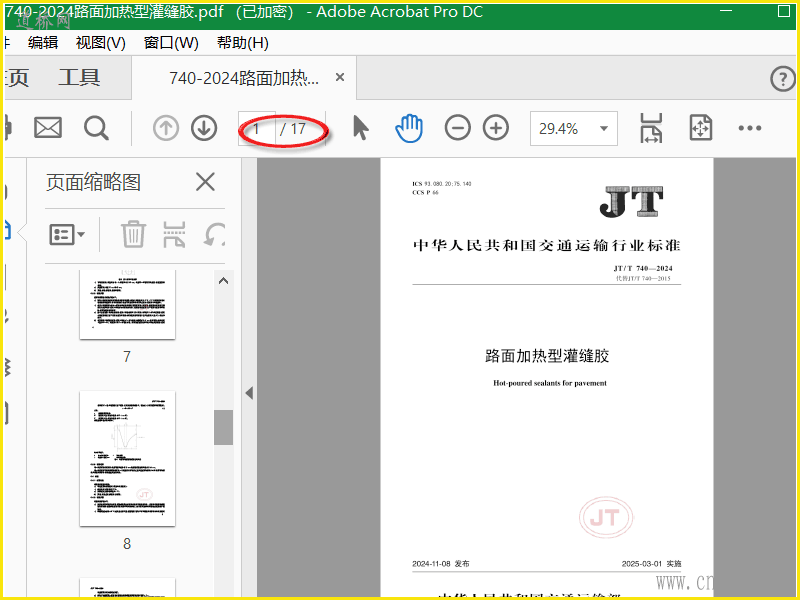This screenshot has width=800, height=600.
Task: Click the subtitle Hot-poured sealants for pavement
Action: 550,383
